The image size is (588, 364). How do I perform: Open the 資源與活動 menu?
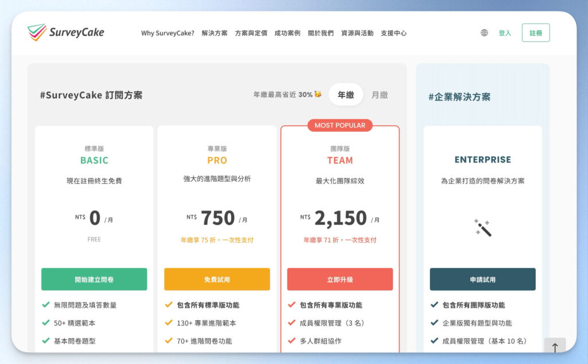pos(357,33)
